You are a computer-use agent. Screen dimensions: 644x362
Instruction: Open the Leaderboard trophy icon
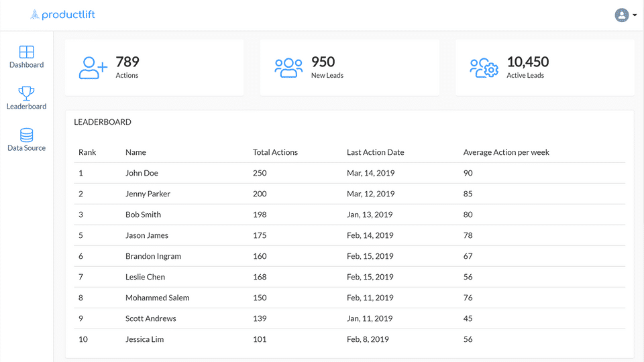coord(26,93)
